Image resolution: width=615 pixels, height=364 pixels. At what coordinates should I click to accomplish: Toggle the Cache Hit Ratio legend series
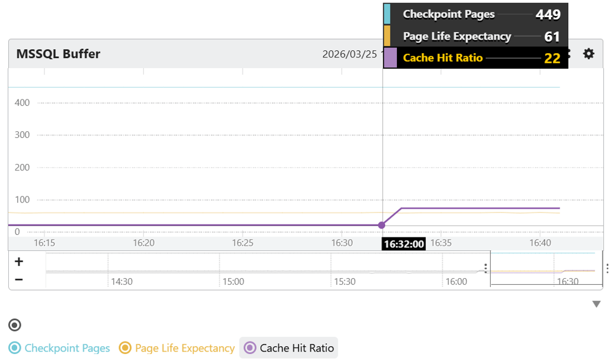(x=289, y=348)
